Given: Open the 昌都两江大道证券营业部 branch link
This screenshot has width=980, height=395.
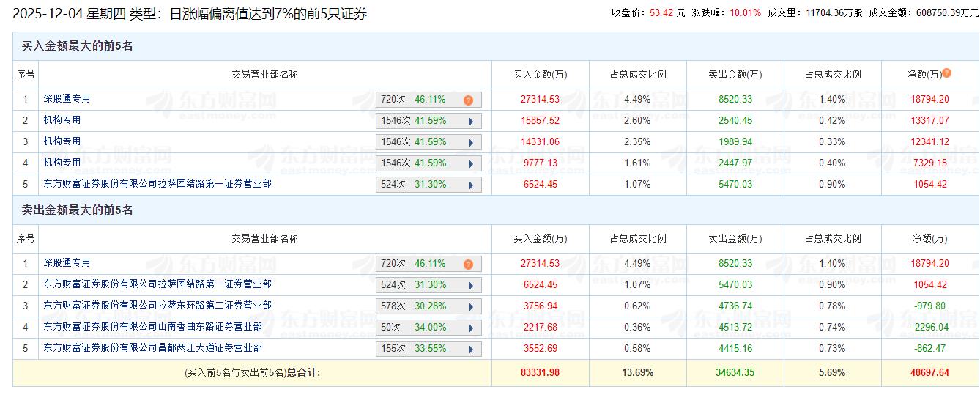Looking at the screenshot, I should point(152,348).
